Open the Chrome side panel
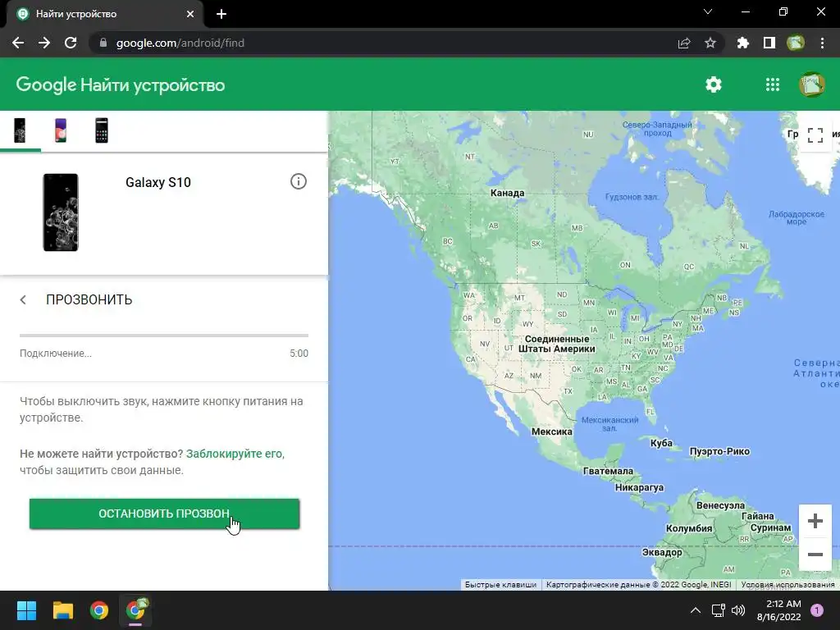The image size is (840, 630). [769, 43]
